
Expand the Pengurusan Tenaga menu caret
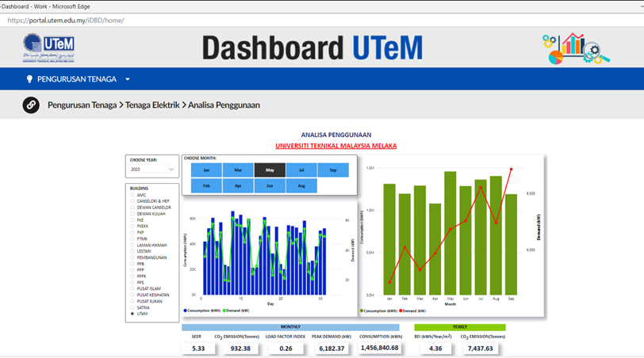point(127,79)
